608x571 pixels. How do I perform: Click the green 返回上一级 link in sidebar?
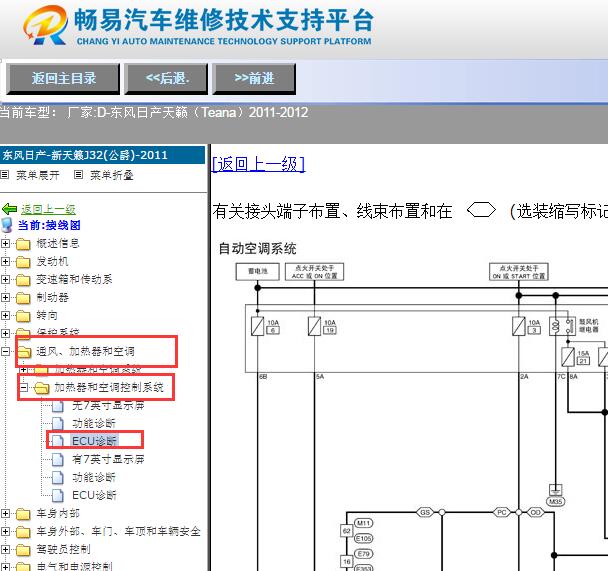(x=48, y=209)
